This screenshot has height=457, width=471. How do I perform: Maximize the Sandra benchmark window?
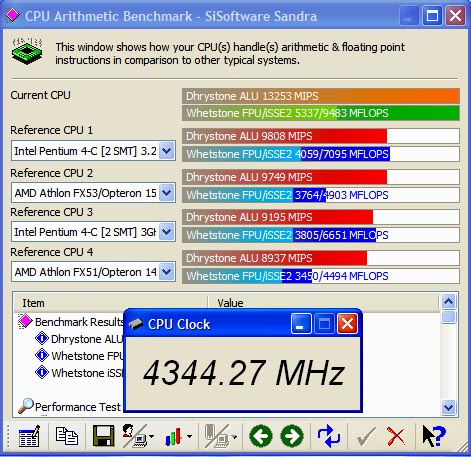[432, 15]
